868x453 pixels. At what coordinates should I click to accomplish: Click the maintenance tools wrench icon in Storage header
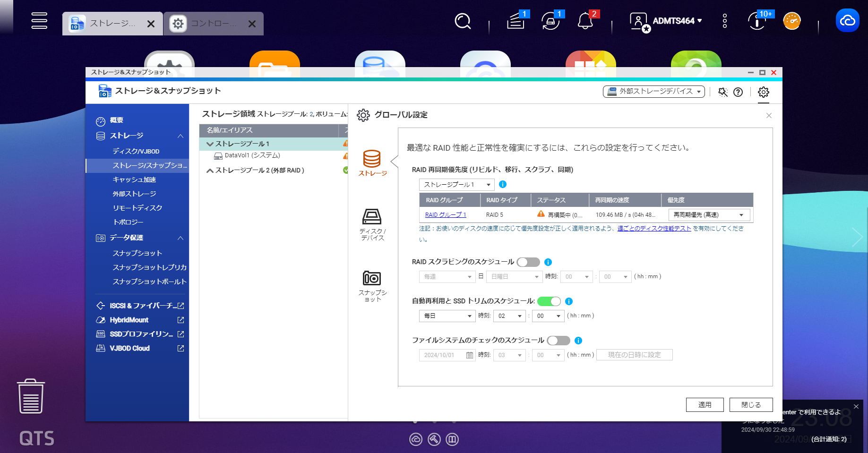(723, 92)
